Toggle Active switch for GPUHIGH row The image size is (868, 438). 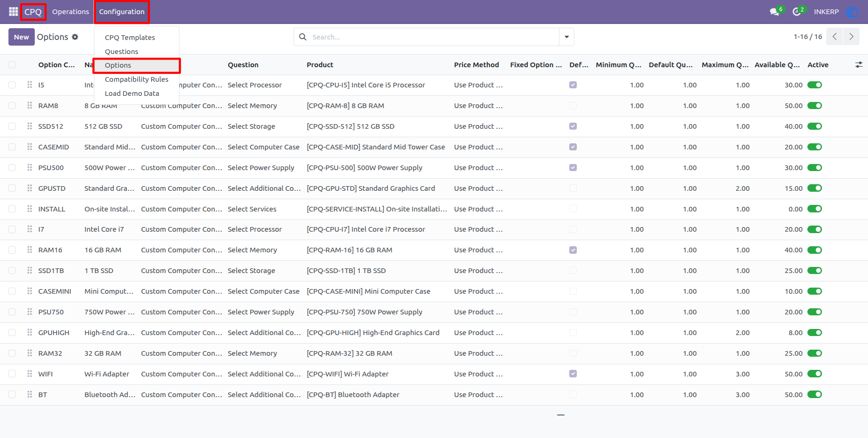tap(814, 332)
